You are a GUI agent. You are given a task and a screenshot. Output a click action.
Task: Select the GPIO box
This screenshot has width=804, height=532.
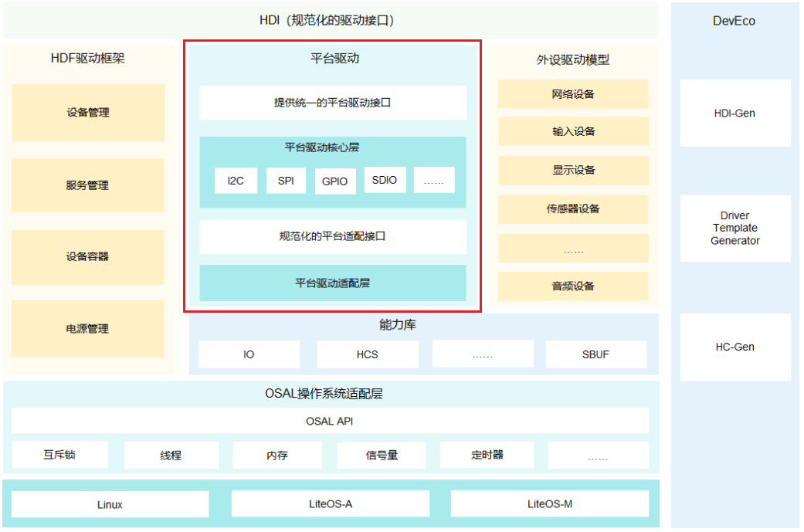point(335,181)
